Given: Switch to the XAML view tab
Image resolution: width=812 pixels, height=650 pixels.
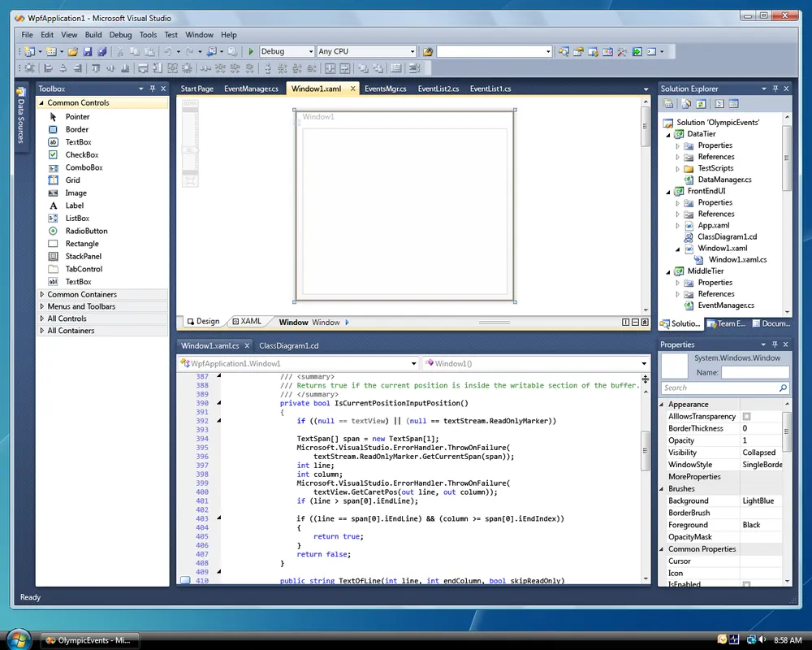Looking at the screenshot, I should click(x=246, y=322).
